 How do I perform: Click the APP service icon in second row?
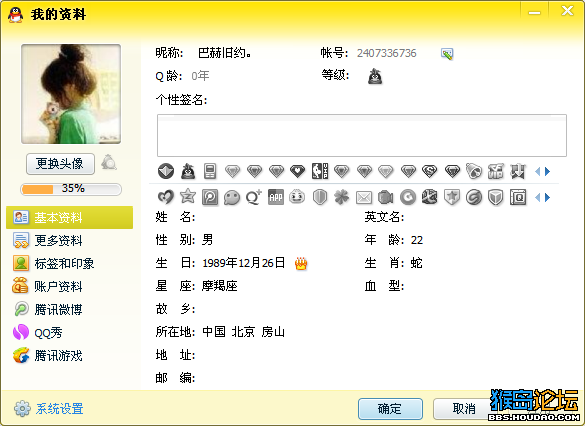276,197
